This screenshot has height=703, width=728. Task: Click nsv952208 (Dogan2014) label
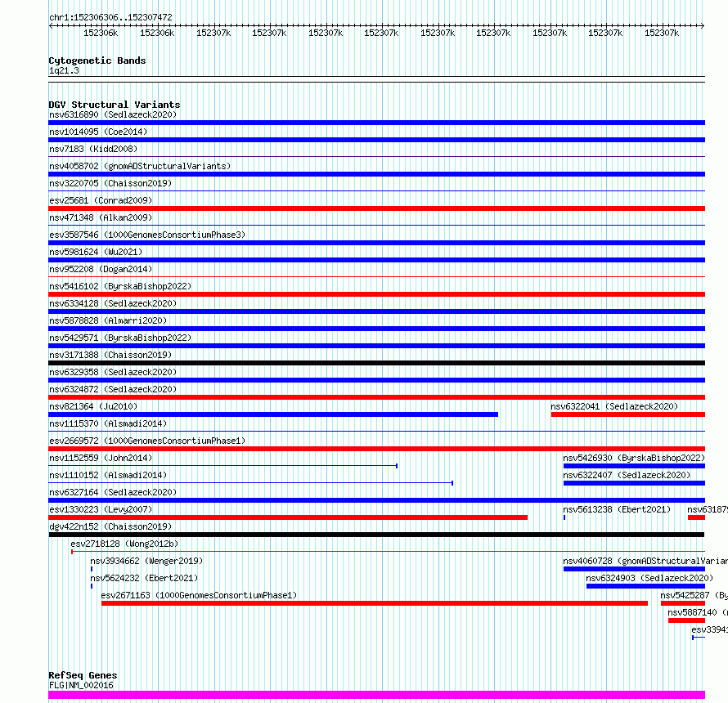101,269
